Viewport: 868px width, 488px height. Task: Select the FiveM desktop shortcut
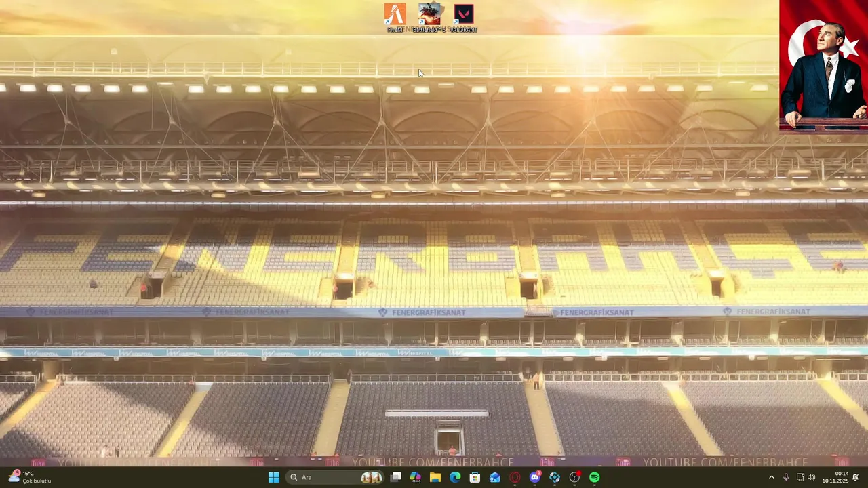[395, 18]
